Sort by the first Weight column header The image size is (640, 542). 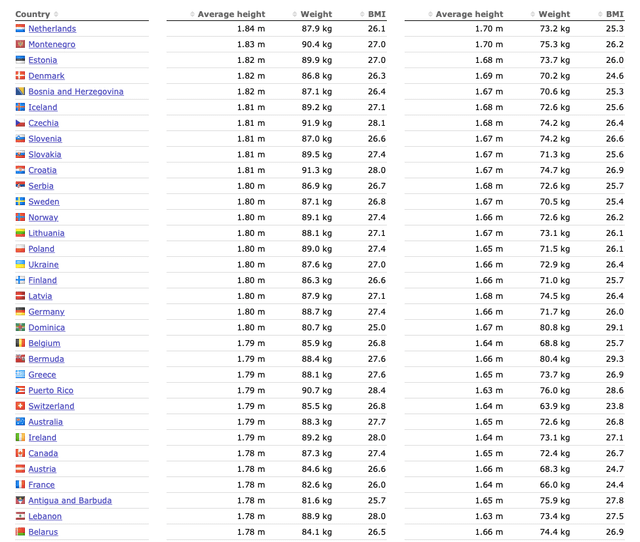[x=316, y=14]
